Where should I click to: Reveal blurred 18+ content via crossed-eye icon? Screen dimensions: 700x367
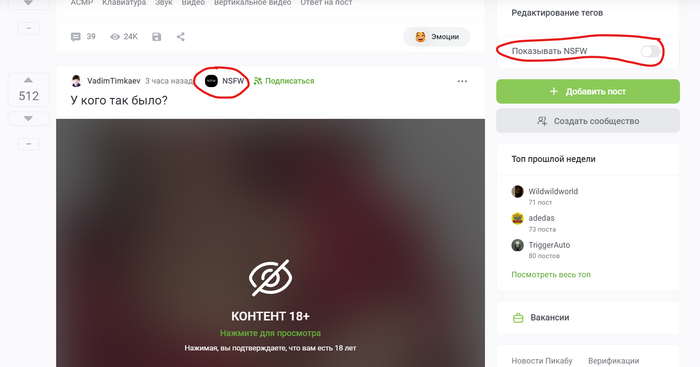tap(270, 278)
